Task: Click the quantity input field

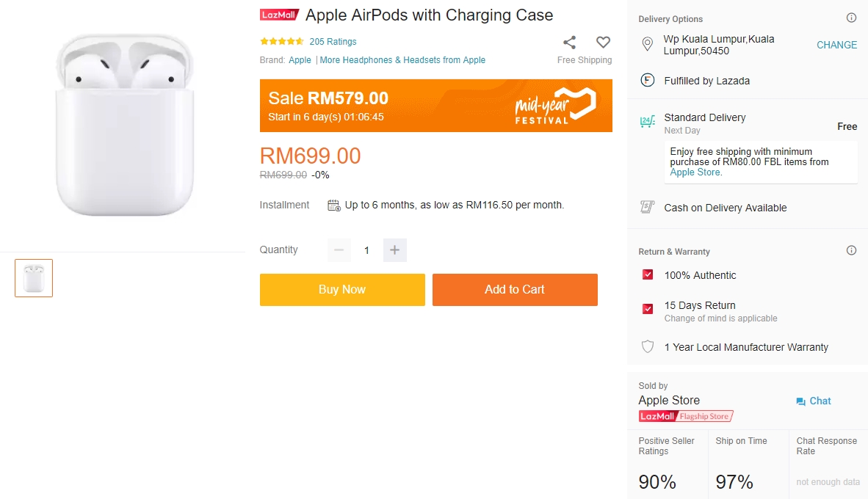Action: point(366,250)
